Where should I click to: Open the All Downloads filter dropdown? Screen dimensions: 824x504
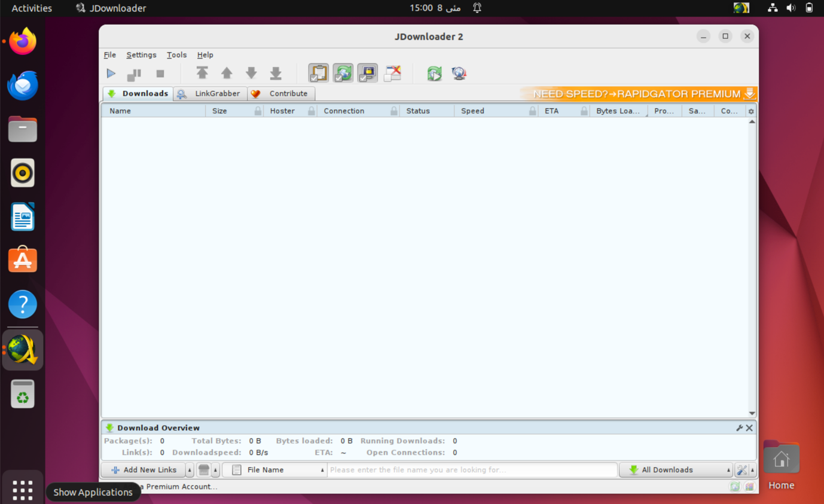[x=676, y=469]
